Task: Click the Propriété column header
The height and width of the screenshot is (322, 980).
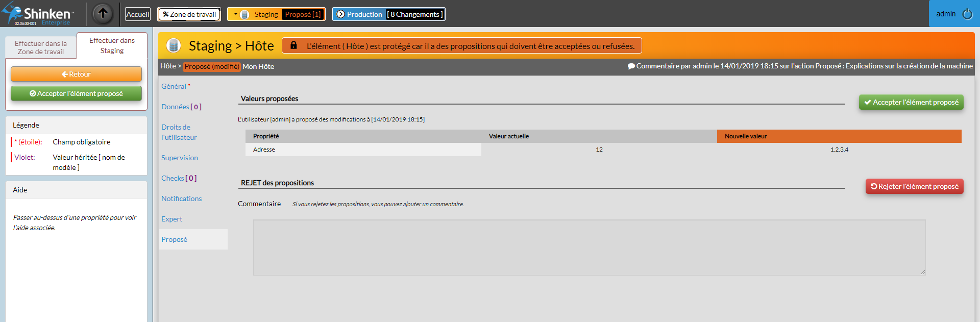Action: pyautogui.click(x=363, y=136)
